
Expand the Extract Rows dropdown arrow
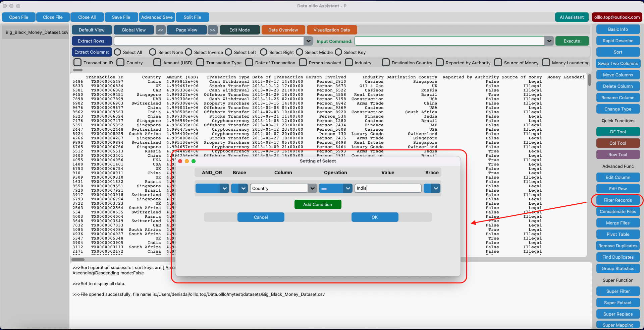coord(308,41)
